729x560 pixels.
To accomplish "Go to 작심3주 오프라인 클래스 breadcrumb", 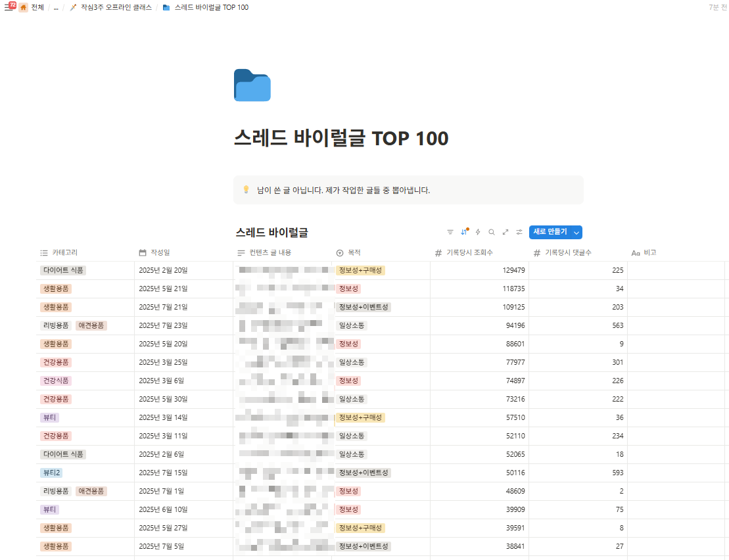I will (x=116, y=7).
